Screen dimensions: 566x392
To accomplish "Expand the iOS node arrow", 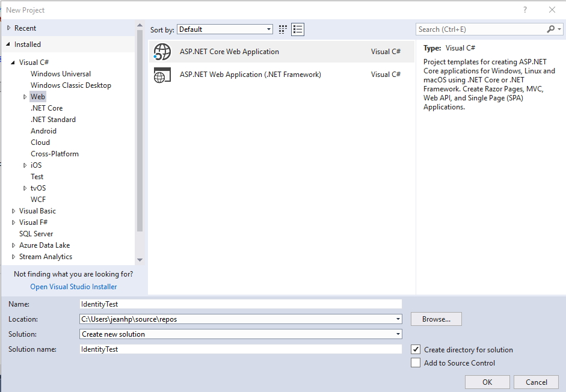I will click(25, 165).
